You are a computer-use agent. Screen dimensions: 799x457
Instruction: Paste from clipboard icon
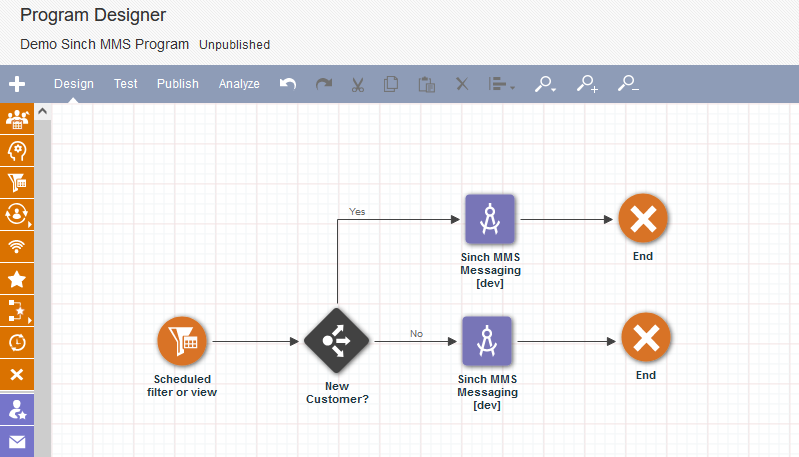tap(427, 84)
